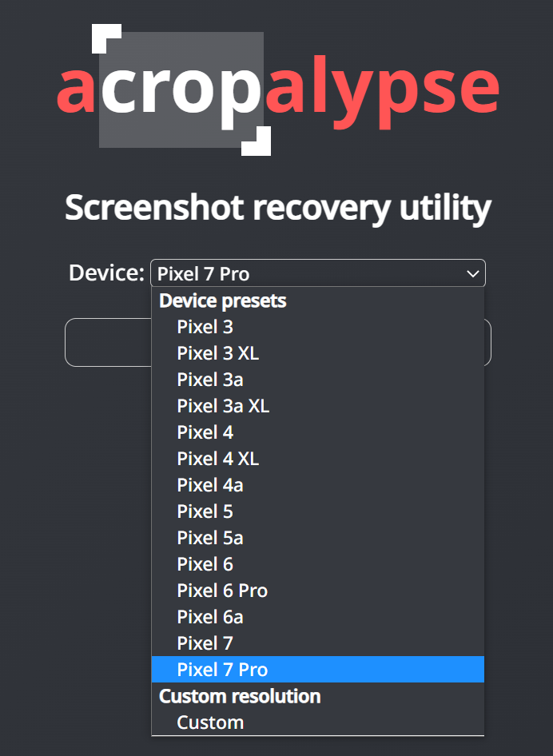Choose Pixel 5a in the device list
The width and height of the screenshot is (553, 756).
(210, 538)
